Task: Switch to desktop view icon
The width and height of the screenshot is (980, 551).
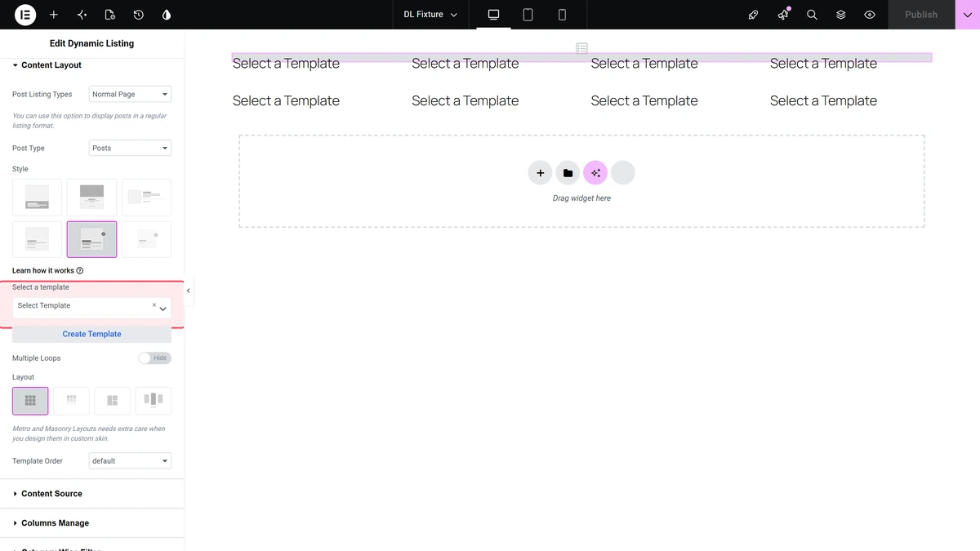Action: (x=493, y=15)
